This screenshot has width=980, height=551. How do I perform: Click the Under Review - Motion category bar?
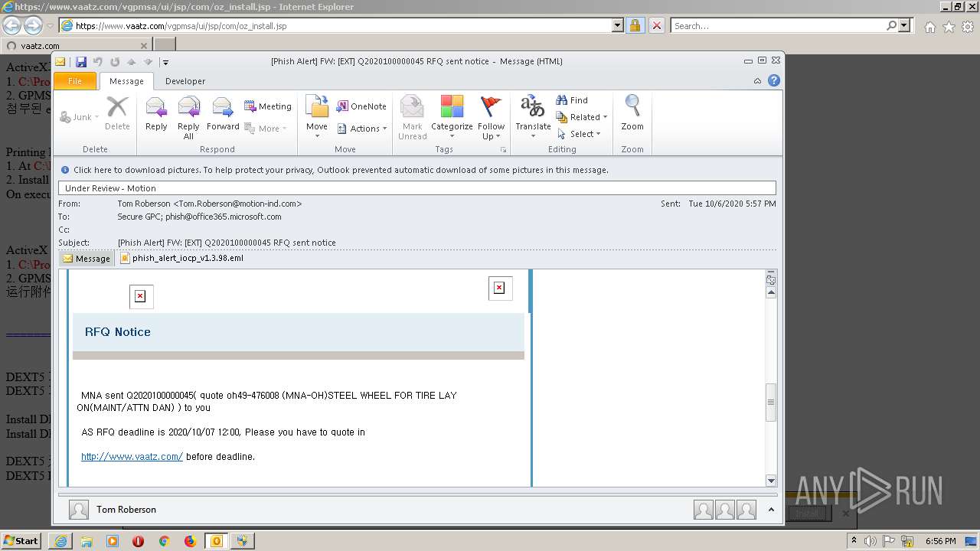click(417, 188)
